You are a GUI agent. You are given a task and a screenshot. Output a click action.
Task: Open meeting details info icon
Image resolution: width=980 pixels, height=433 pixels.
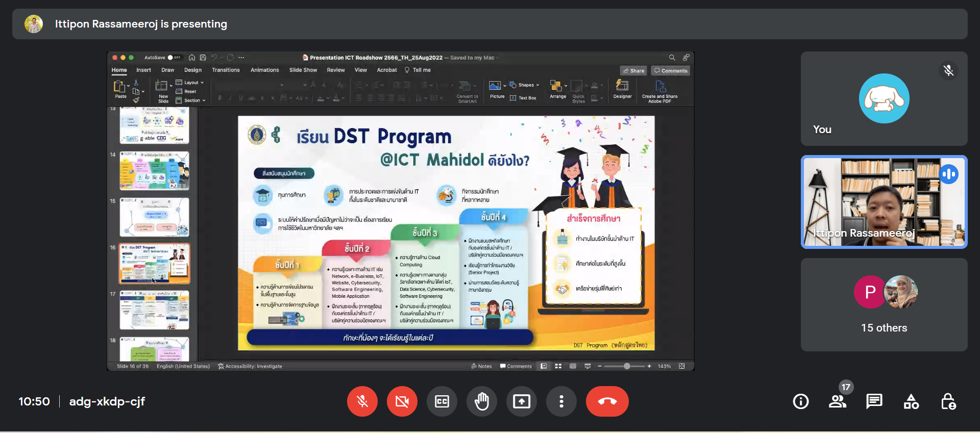tap(801, 401)
